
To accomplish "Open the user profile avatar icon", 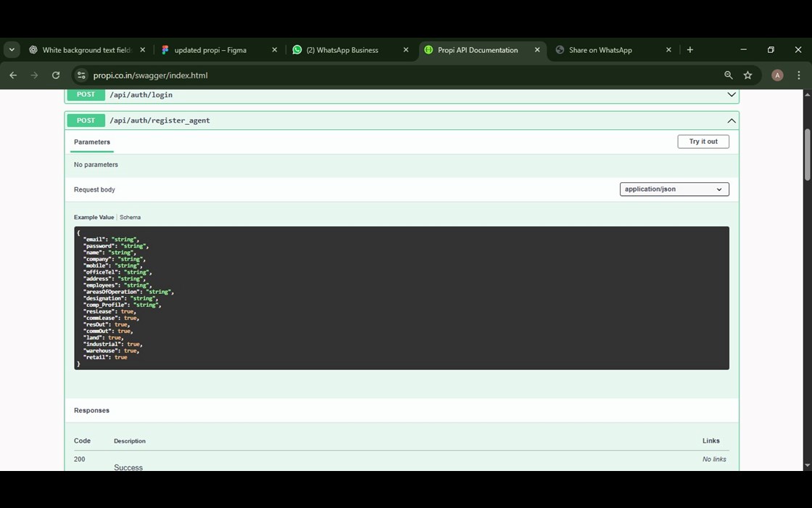I will (777, 75).
